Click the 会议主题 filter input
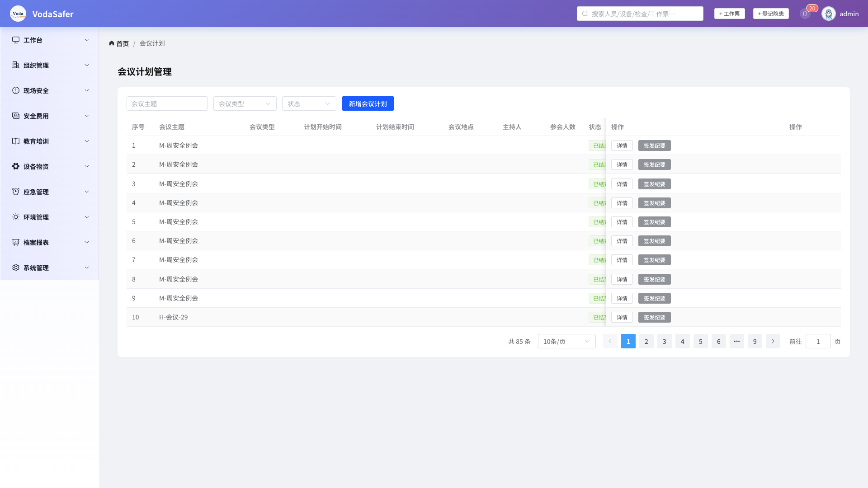The image size is (868, 488). [x=167, y=103]
